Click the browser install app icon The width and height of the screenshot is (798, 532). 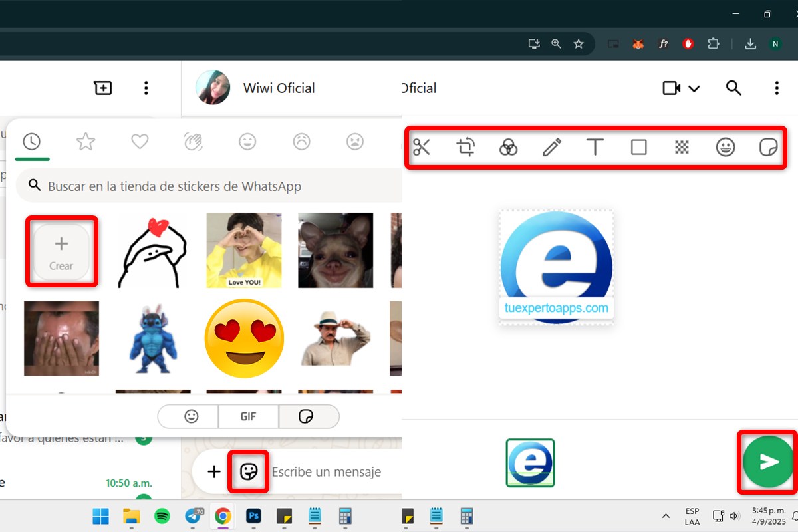(x=534, y=44)
